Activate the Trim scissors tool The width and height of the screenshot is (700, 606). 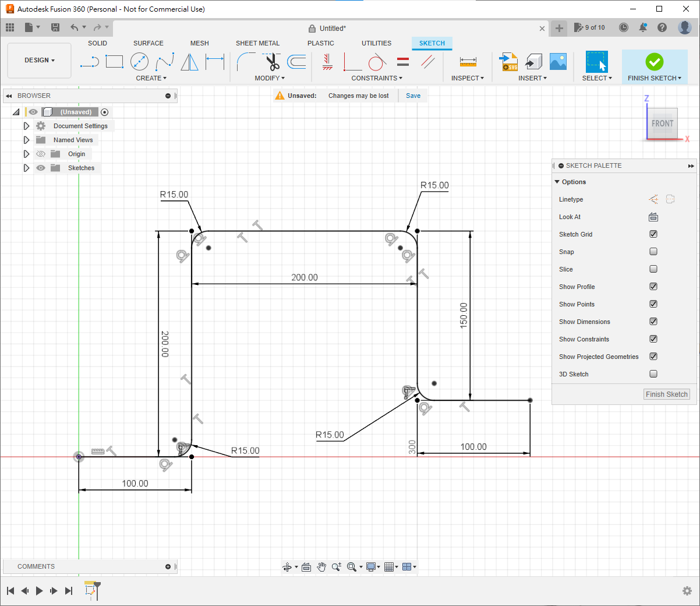[272, 62]
